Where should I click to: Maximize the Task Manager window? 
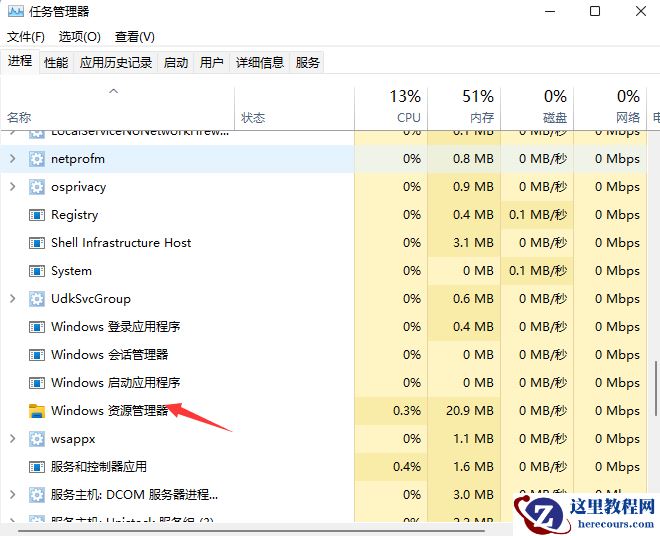[x=595, y=11]
